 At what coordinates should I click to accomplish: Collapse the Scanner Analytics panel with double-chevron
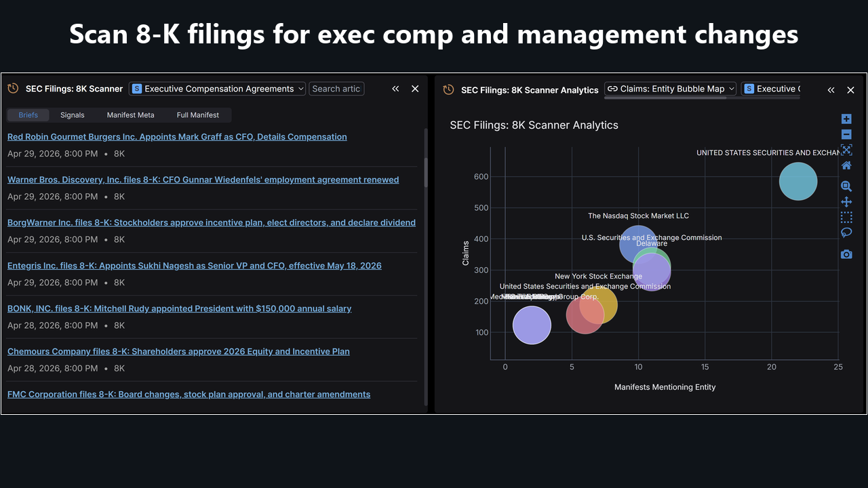[831, 89]
